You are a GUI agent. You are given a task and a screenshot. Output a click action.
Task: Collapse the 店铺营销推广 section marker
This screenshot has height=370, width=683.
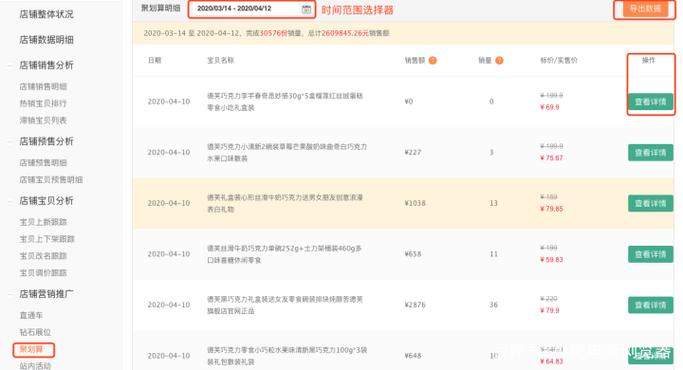pyautogui.click(x=10, y=295)
